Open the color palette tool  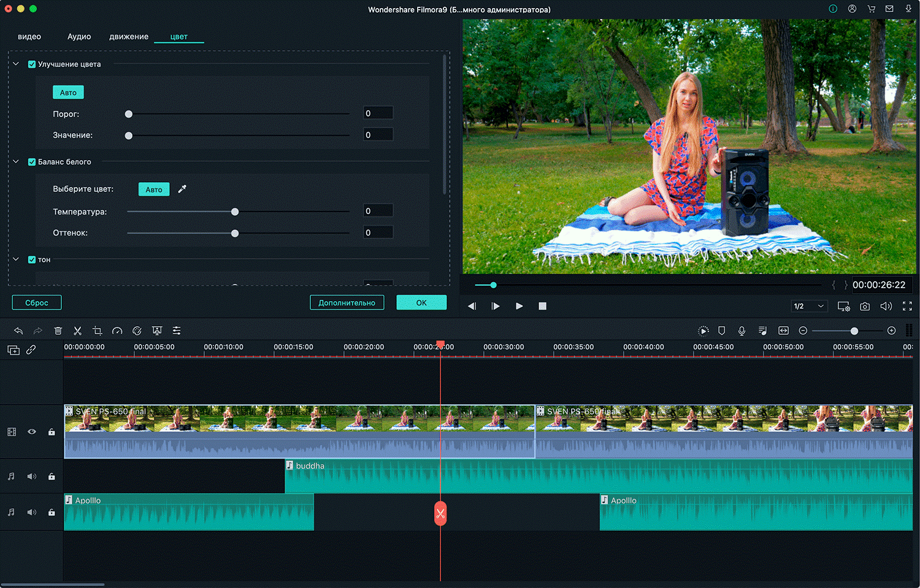coord(137,330)
